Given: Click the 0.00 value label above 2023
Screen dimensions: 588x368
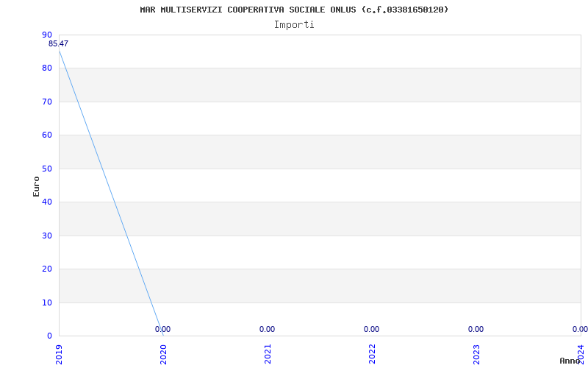Looking at the screenshot, I should pos(476,329).
